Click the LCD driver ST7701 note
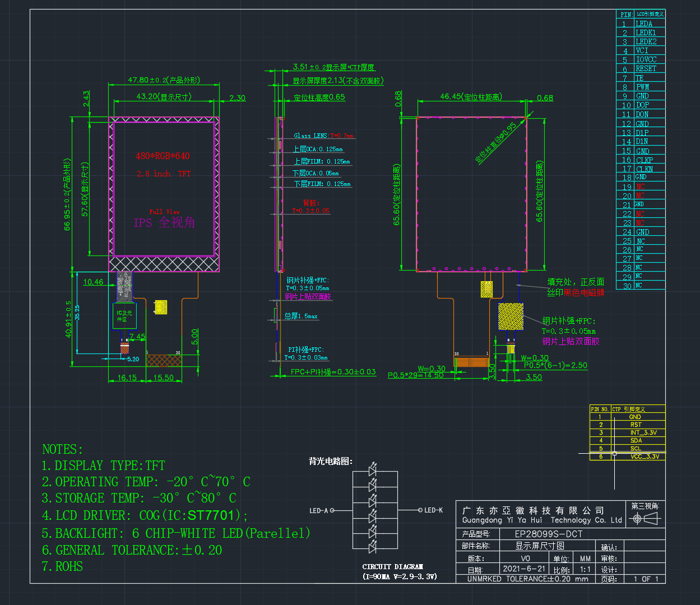This screenshot has height=605, width=700. coord(145,515)
